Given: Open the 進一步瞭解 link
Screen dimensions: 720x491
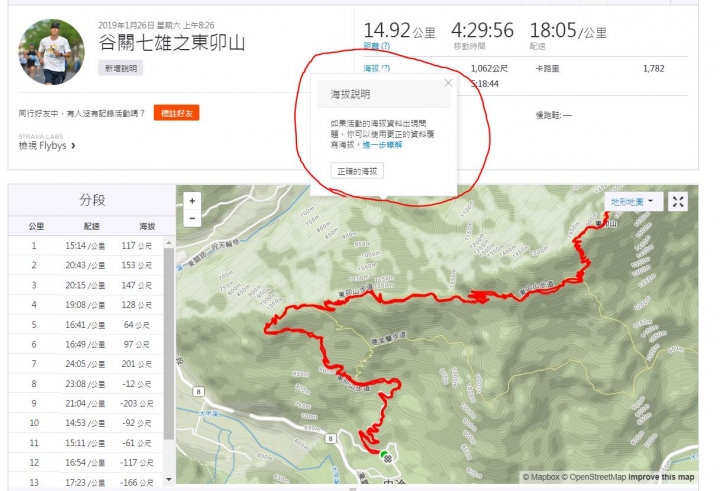Looking at the screenshot, I should point(382,145).
